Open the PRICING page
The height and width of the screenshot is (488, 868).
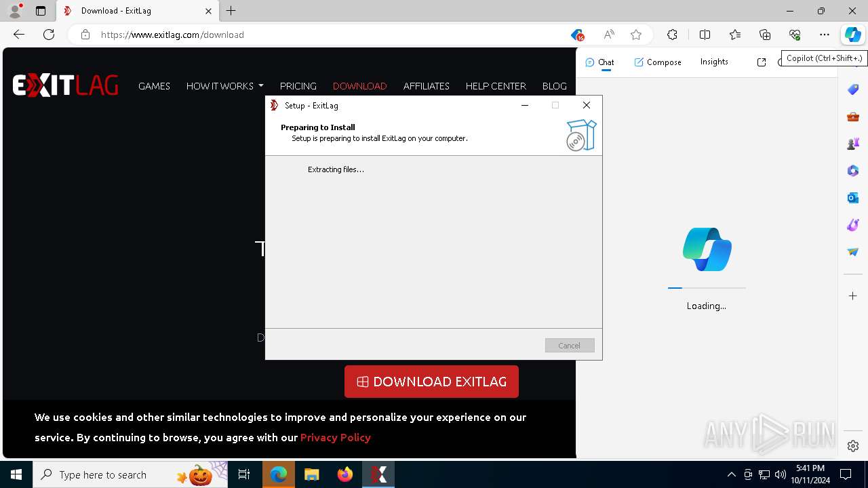(x=298, y=86)
